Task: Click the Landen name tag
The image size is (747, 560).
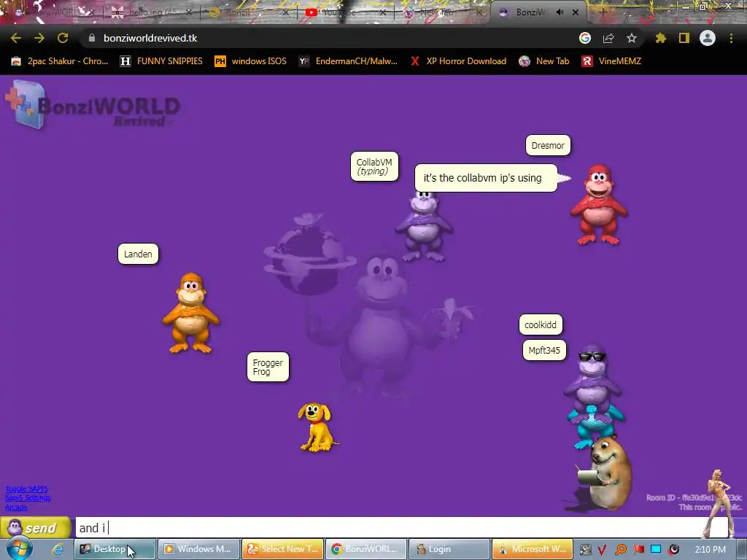Action: tap(138, 254)
